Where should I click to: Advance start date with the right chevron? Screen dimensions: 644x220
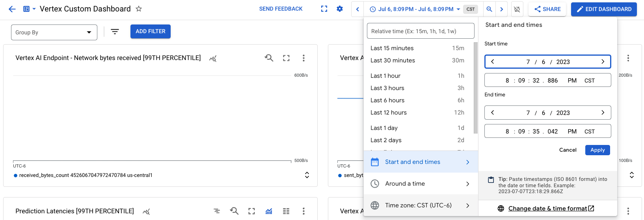click(603, 62)
